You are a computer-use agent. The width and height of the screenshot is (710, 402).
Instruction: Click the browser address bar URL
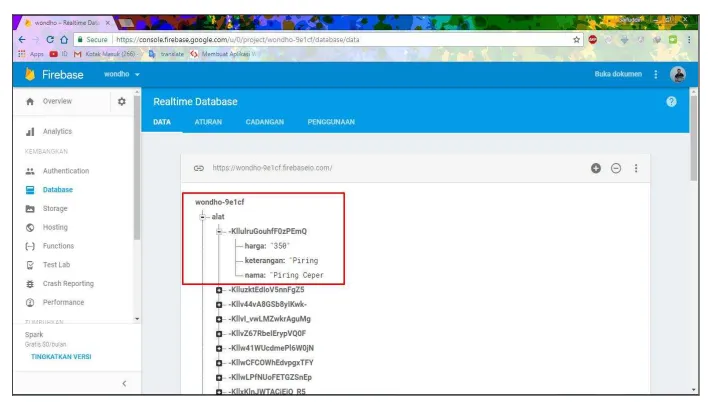click(238, 39)
